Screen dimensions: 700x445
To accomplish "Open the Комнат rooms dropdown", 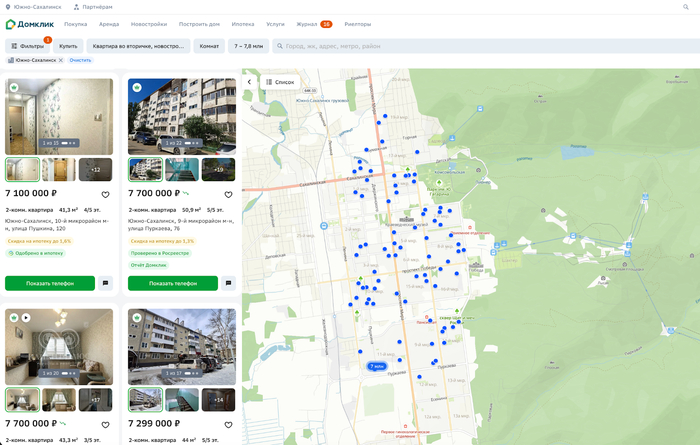I will (x=209, y=46).
